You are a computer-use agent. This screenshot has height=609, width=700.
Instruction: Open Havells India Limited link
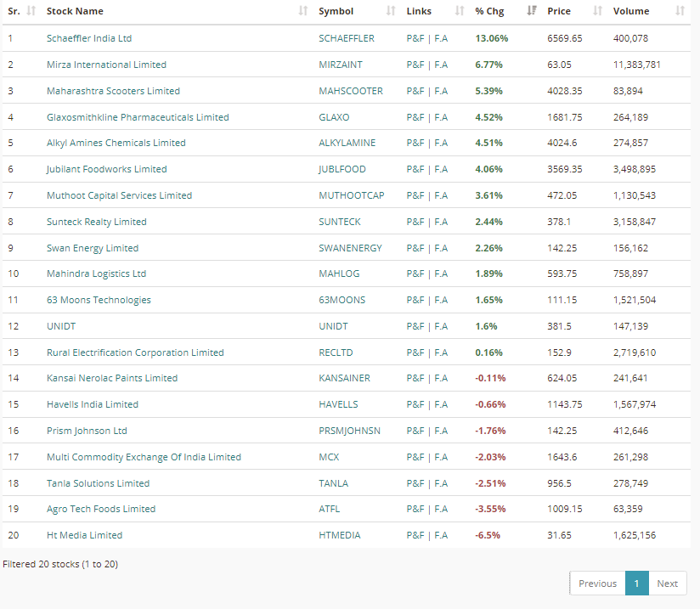[x=93, y=404]
